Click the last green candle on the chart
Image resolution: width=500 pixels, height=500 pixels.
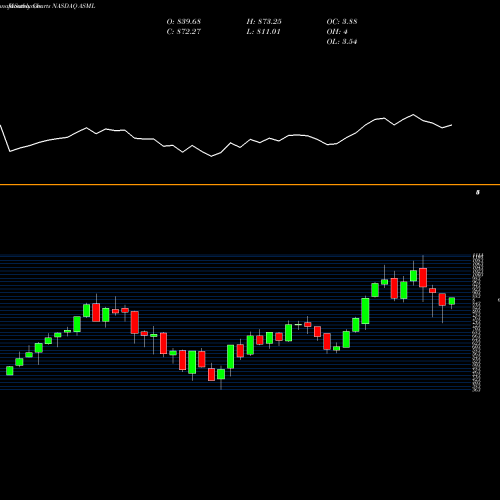[x=452, y=301]
